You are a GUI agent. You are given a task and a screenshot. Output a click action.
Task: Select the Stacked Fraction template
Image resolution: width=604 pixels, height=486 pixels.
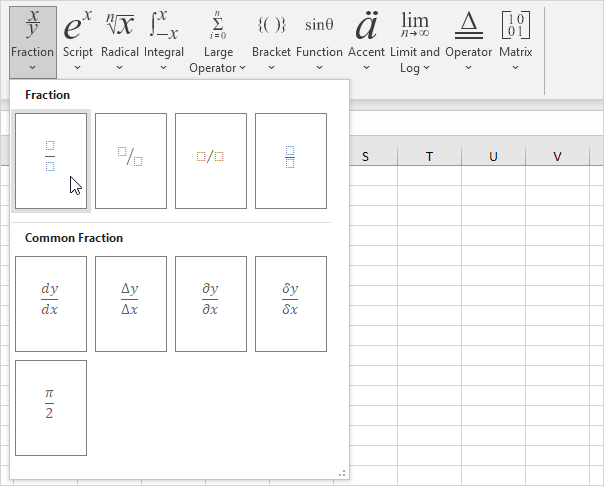51,160
